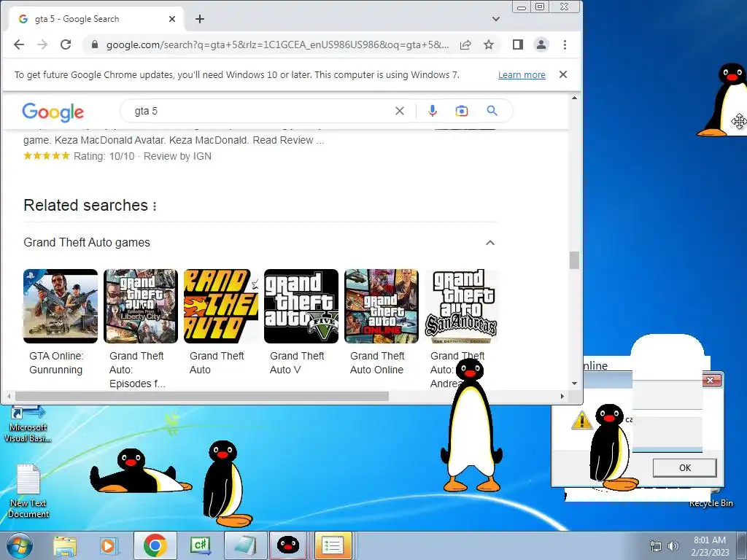Open the Chrome profile avatar menu
The width and height of the screenshot is (747, 560).
[x=541, y=44]
